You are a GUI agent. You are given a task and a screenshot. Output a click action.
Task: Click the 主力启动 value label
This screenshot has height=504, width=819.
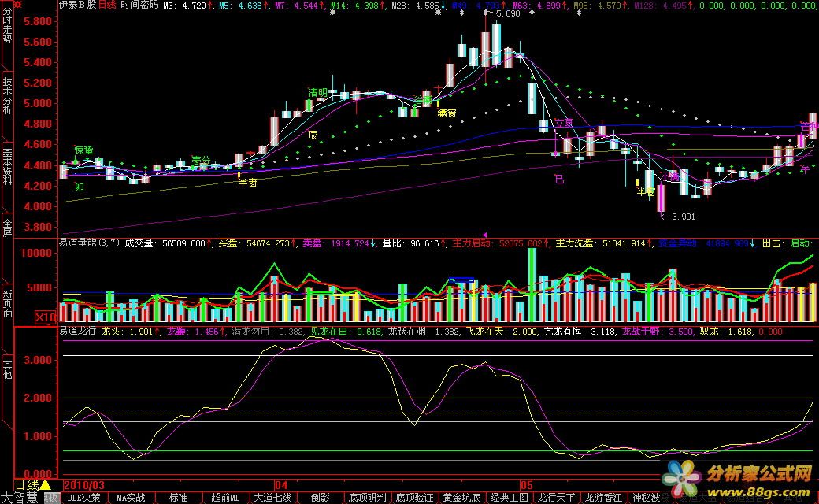tap(500, 243)
